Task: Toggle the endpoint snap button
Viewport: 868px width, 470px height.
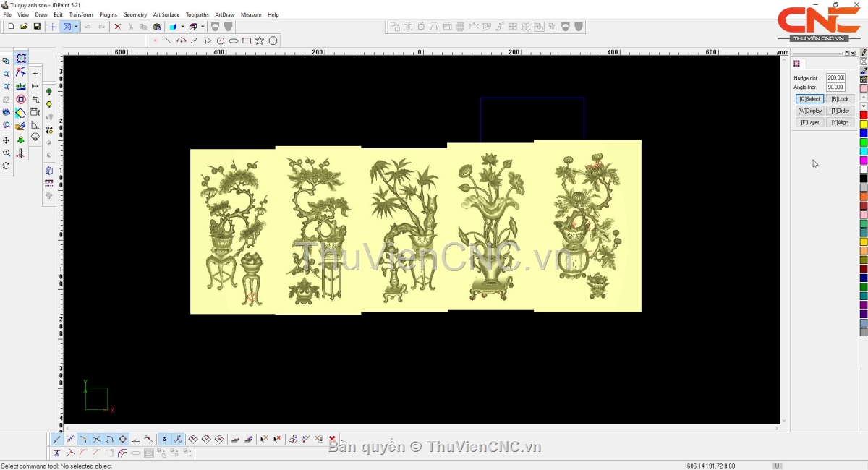Action: (57, 439)
